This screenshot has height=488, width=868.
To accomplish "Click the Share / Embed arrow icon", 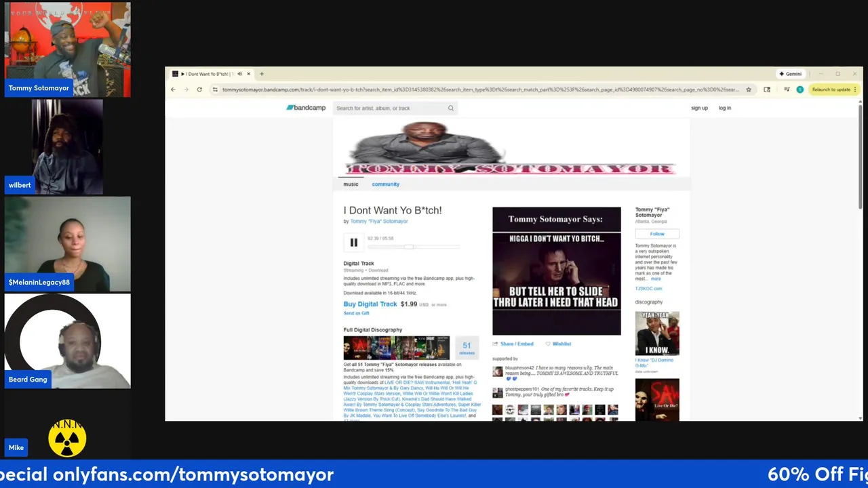I will click(495, 344).
